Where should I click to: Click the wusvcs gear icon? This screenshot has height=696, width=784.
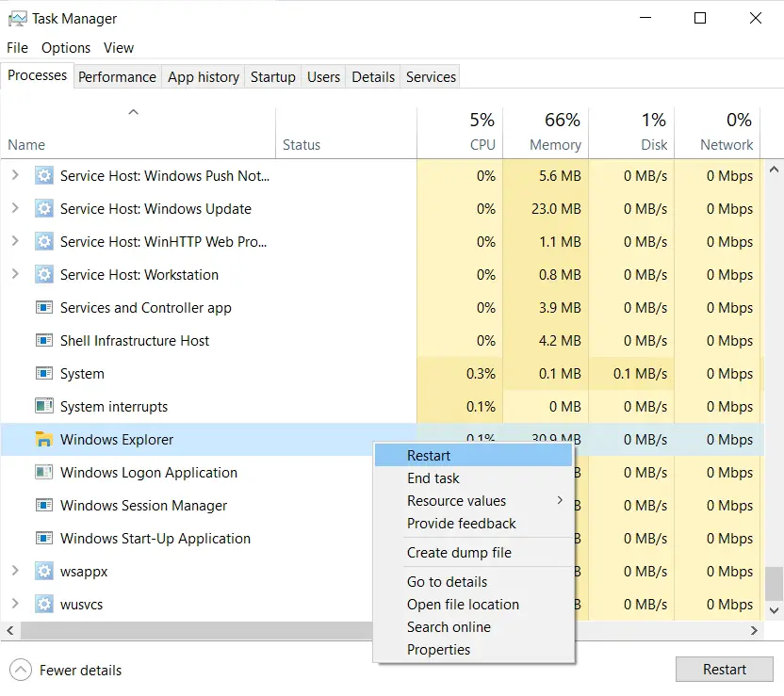[44, 604]
